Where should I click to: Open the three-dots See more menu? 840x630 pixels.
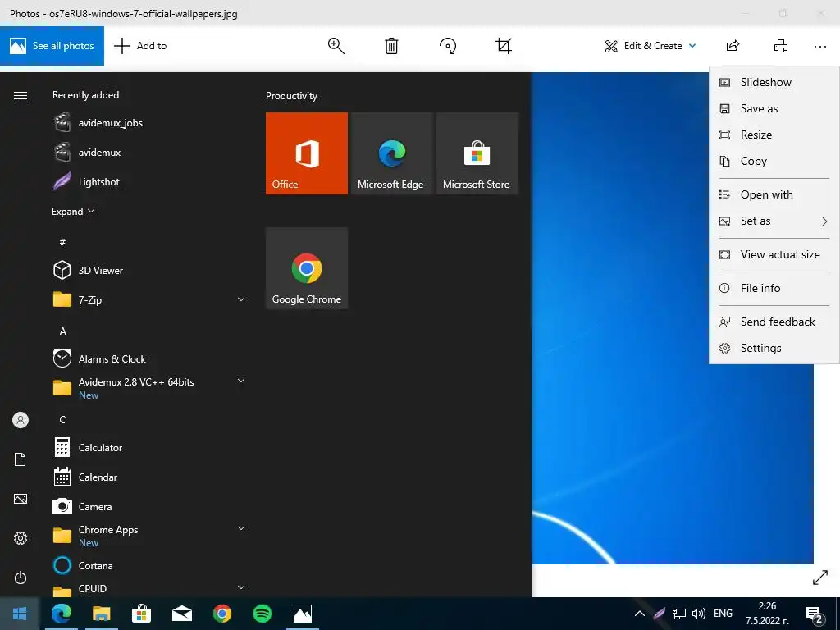coord(819,47)
